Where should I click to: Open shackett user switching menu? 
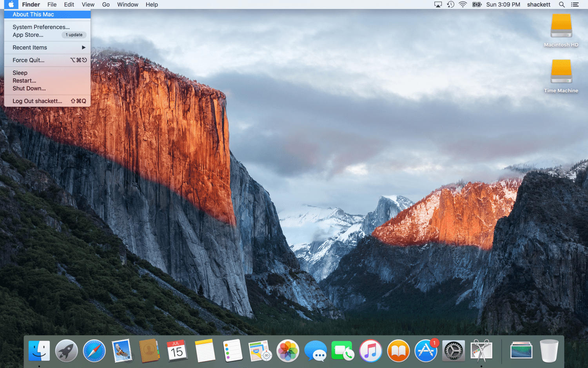point(539,5)
